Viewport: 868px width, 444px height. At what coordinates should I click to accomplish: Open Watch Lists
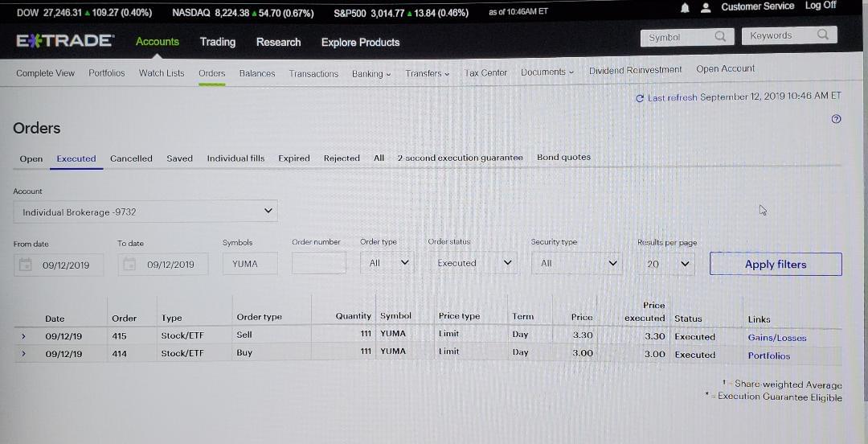coord(162,73)
